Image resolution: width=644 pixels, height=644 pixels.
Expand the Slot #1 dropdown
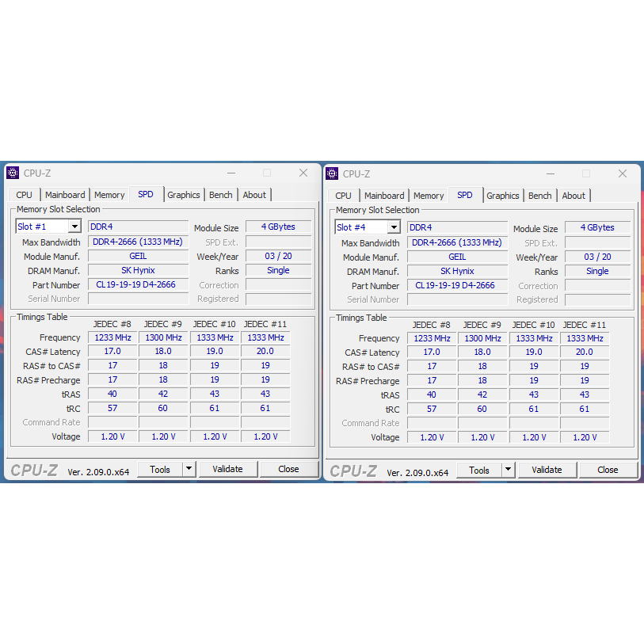[x=74, y=227]
